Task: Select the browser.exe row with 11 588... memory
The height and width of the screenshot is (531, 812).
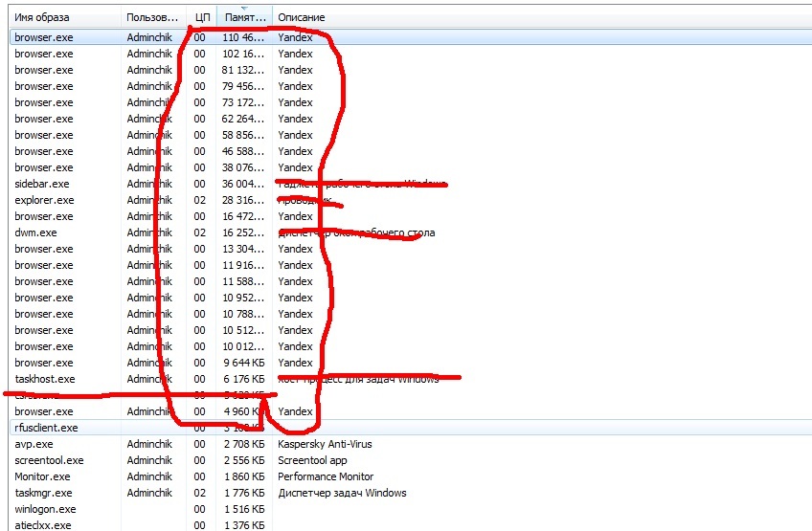Action: [x=411, y=281]
